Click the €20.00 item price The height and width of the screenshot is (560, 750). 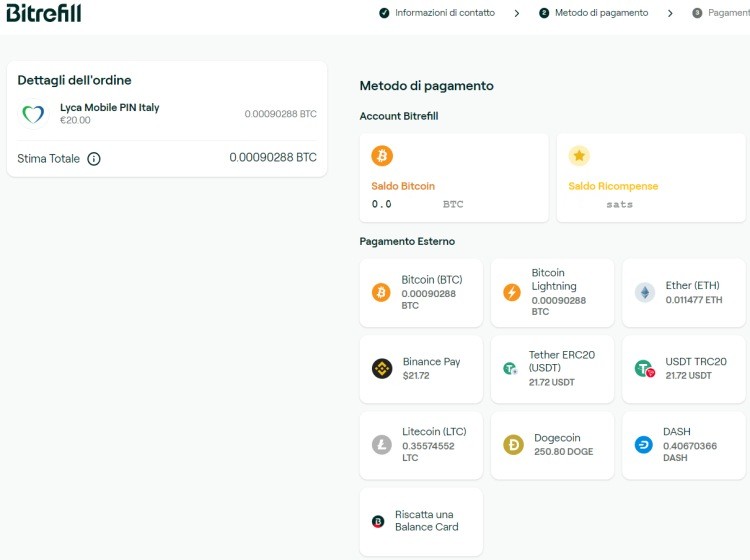(x=75, y=120)
